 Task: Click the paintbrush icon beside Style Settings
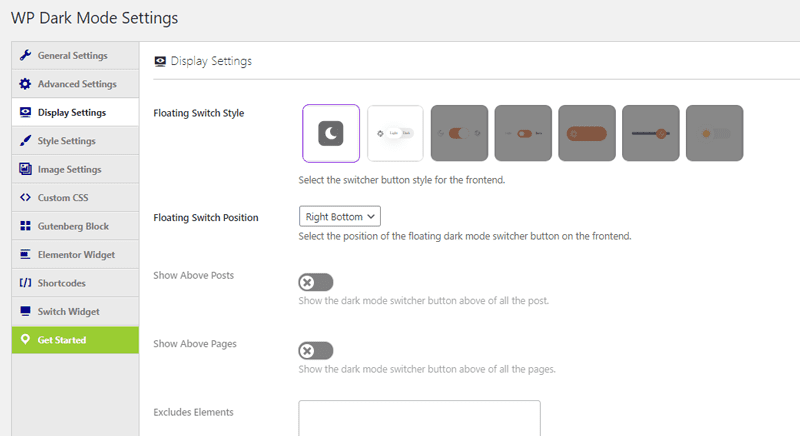[x=25, y=141]
